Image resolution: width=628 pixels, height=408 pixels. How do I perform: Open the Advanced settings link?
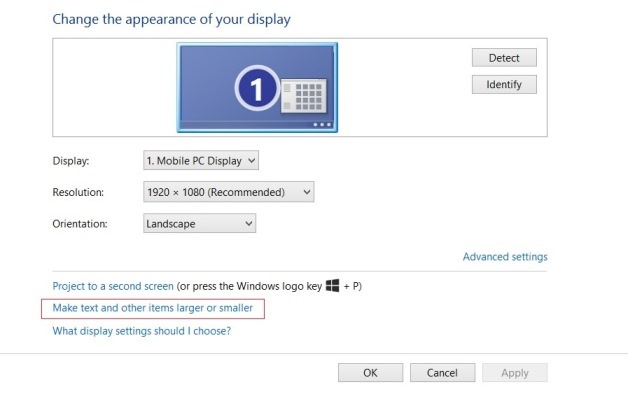tap(504, 257)
